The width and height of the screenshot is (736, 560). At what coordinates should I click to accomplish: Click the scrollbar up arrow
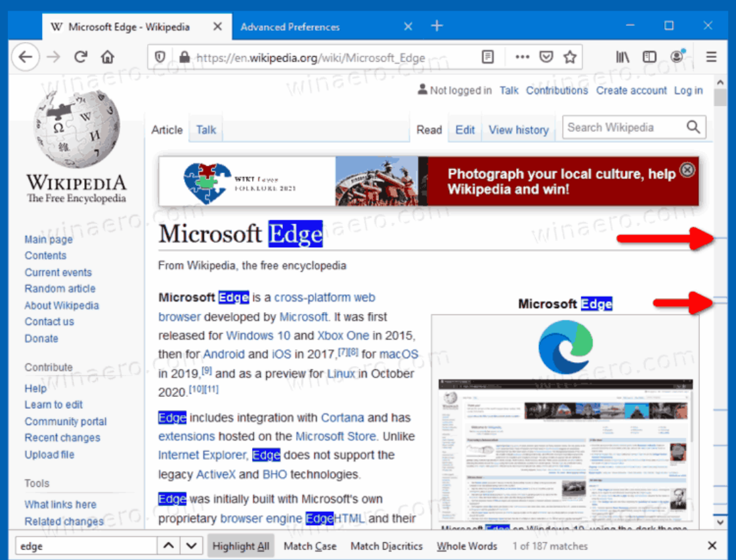point(720,82)
